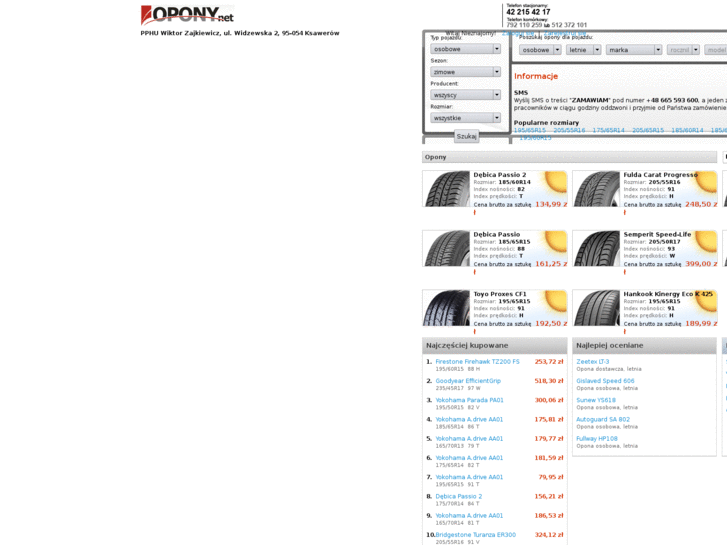Open Hankook Kinergy Eco tire thumbnail
The width and height of the screenshot is (727, 545).
point(597,308)
